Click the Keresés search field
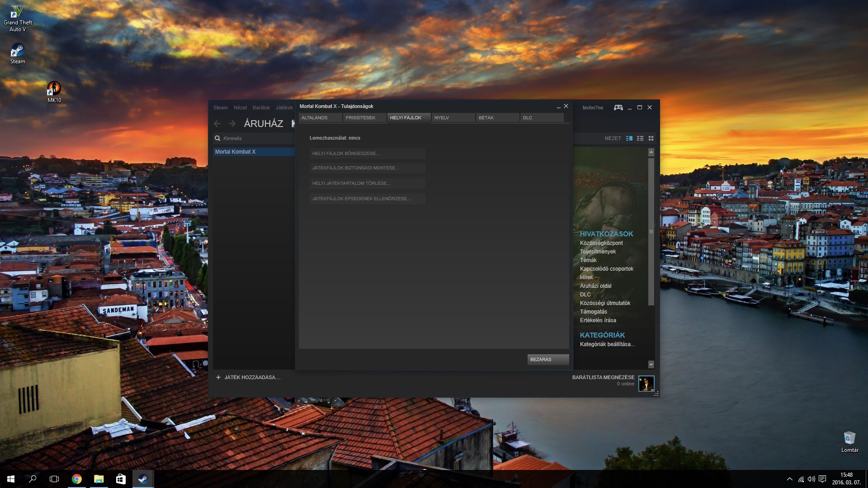Screen dimensions: 868x488 pyautogui.click(x=255, y=138)
